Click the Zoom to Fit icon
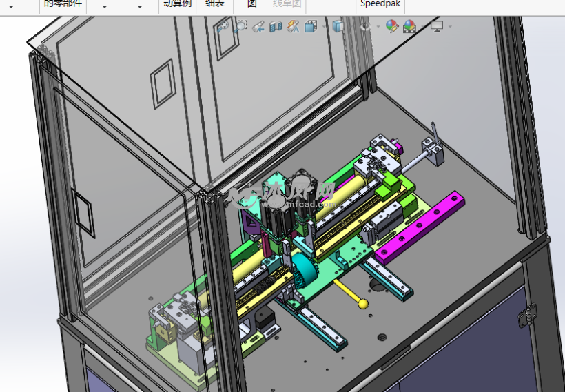Image resolution: width=565 pixels, height=392 pixels. click(x=223, y=27)
